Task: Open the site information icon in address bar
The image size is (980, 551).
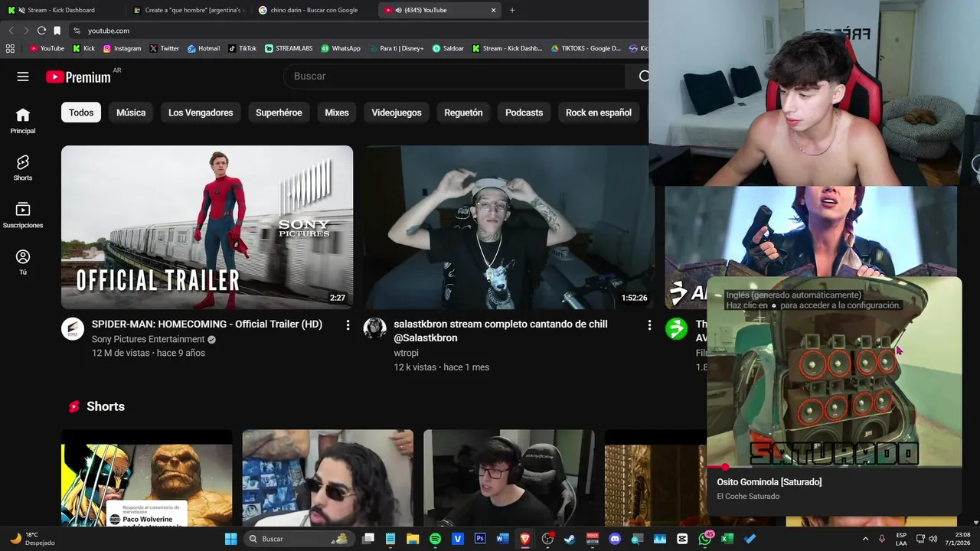Action: (x=77, y=31)
